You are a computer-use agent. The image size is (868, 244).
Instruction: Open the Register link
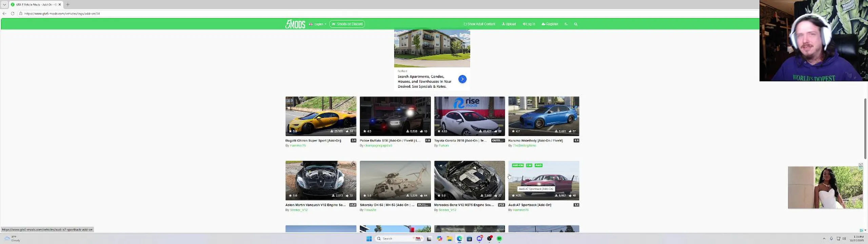550,24
